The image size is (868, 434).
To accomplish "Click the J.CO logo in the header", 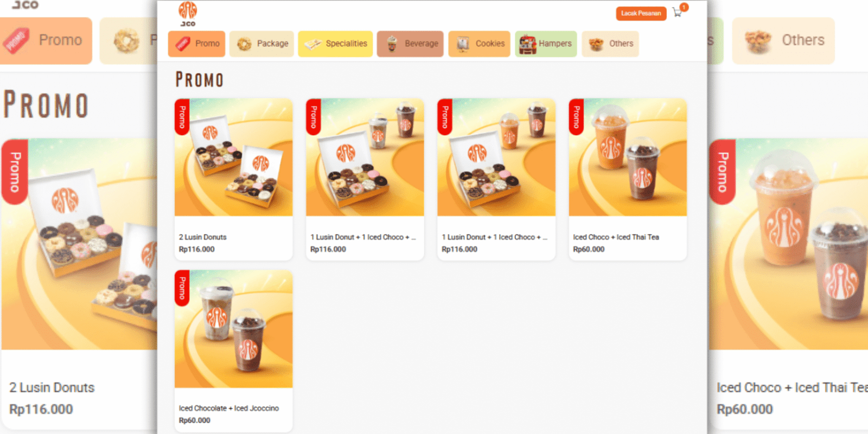I will click(x=188, y=14).
